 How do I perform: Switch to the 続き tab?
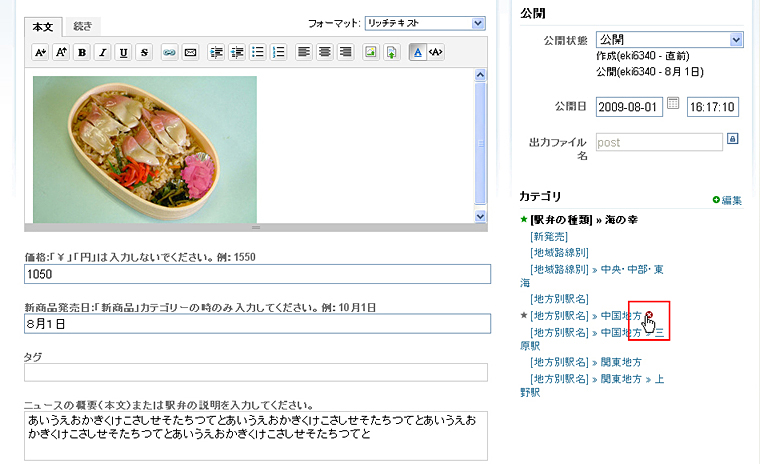[84, 26]
